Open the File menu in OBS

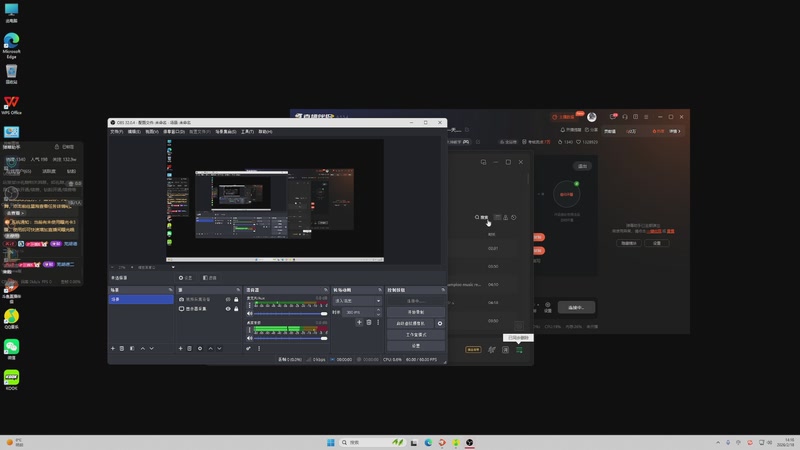pyautogui.click(x=117, y=131)
